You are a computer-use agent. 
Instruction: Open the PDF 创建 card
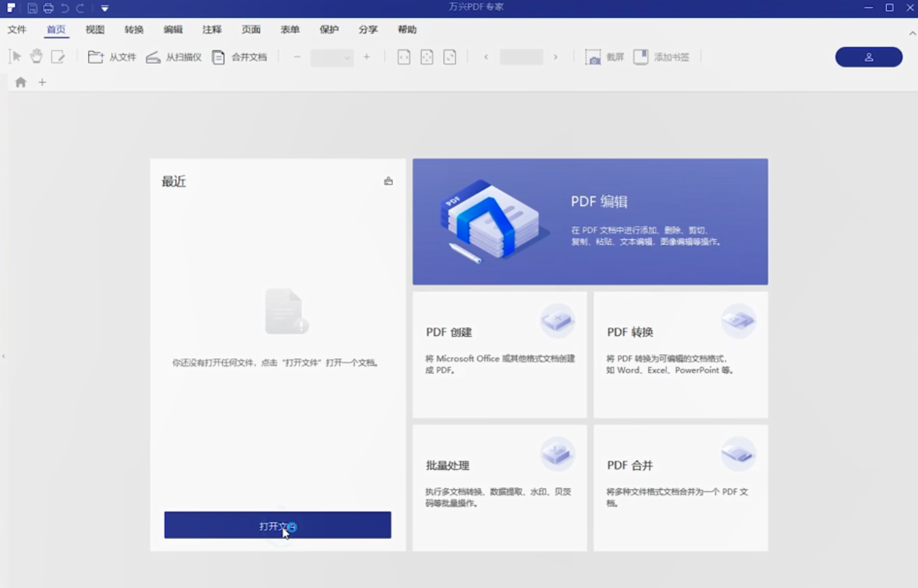[x=500, y=355]
